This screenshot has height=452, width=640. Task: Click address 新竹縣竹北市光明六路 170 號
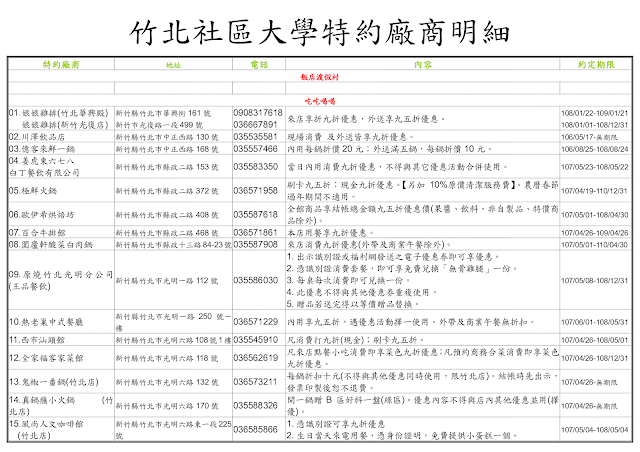167,406
